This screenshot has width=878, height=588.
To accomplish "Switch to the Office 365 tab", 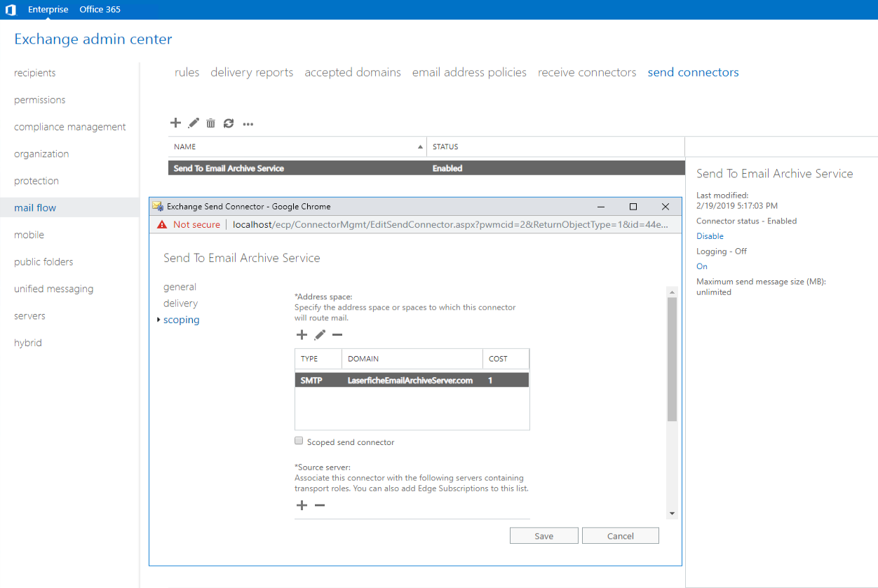I will (100, 10).
